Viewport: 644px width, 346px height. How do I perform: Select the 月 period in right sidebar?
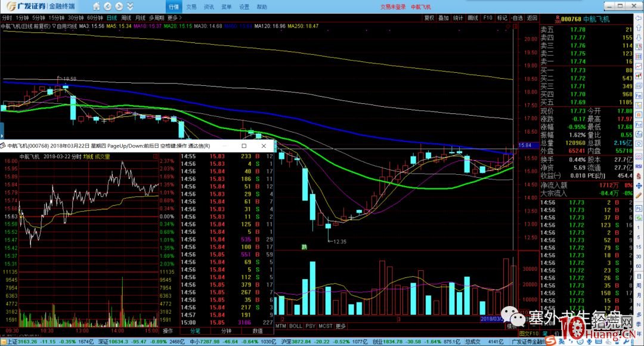pos(639,295)
